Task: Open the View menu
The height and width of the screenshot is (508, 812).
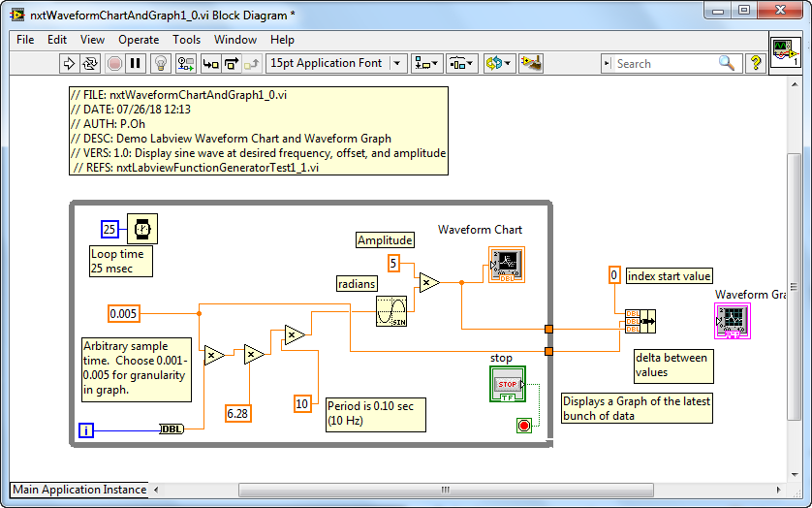Action: pos(92,40)
